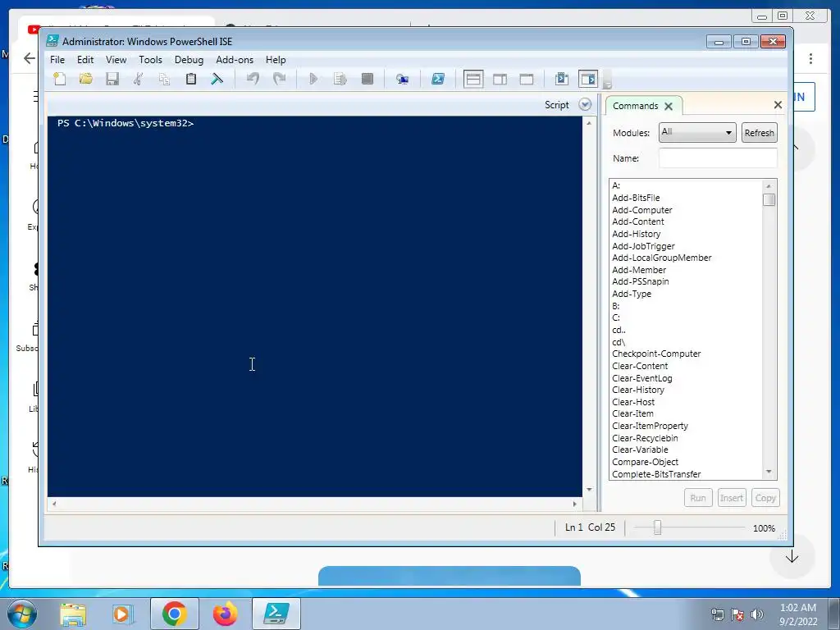The width and height of the screenshot is (840, 630).
Task: Click the volume speaker tray icon
Action: pyautogui.click(x=757, y=614)
